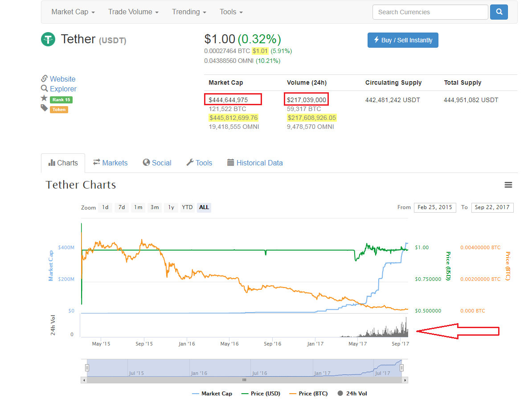Set chart zoom to 1m
Screen dimensions: 532x399
[x=138, y=207]
